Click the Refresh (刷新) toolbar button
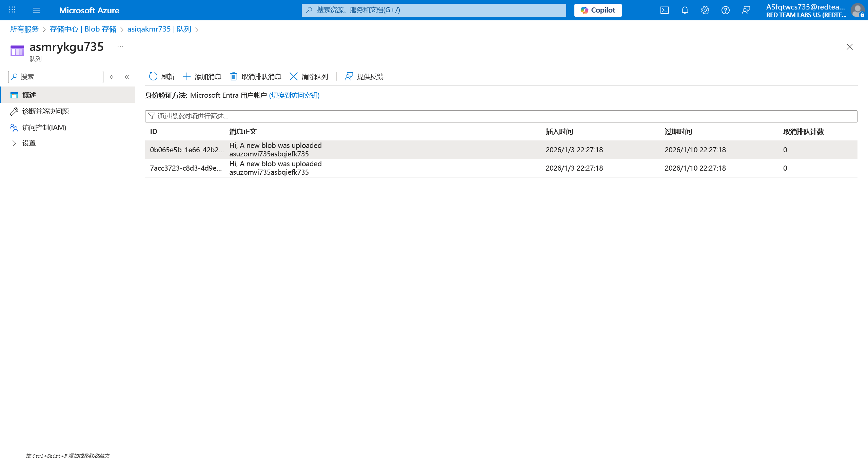This screenshot has height=461, width=868. coord(162,77)
